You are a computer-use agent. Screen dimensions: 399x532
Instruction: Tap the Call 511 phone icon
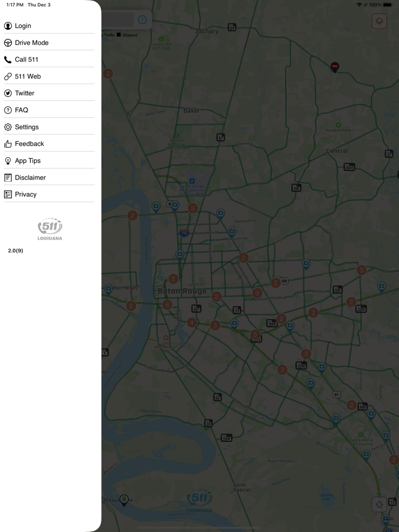(8, 59)
